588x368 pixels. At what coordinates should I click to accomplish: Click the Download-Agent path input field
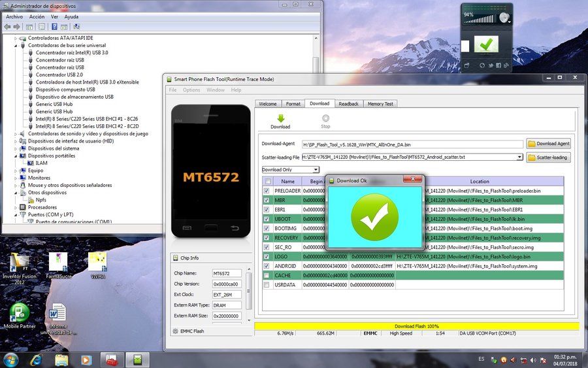[412, 144]
